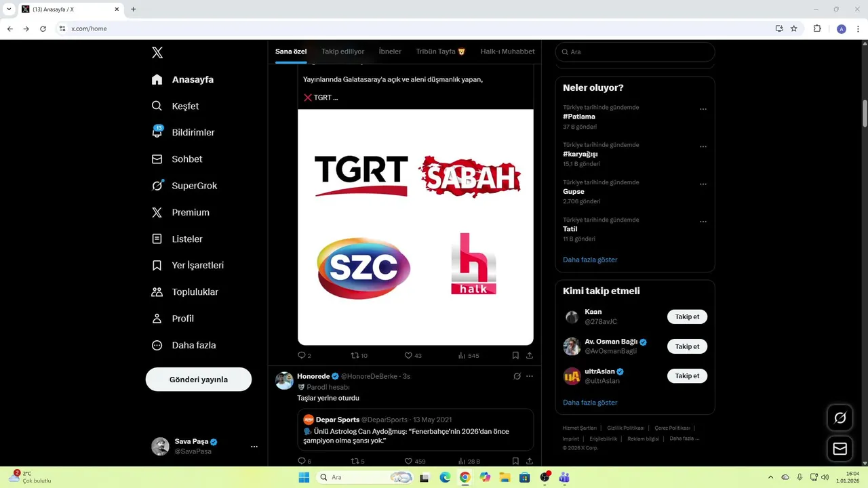This screenshot has height=488, width=868.
Task: Open Profil person icon
Action: tap(157, 319)
